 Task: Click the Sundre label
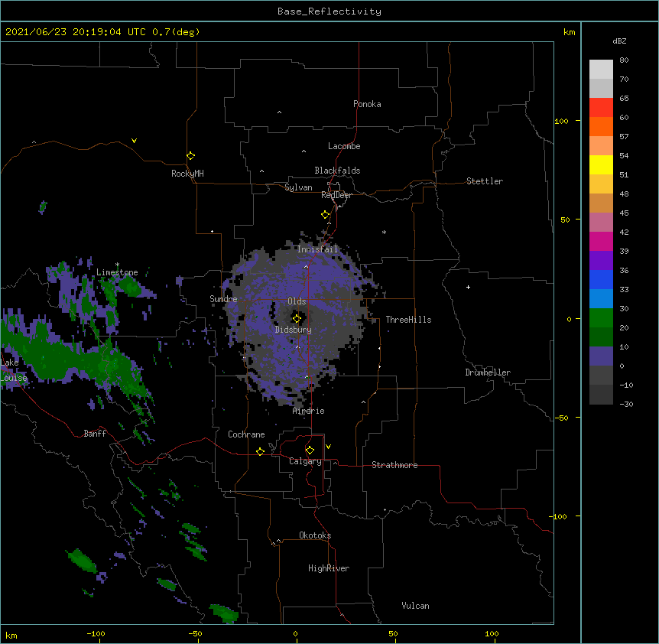coord(223,299)
